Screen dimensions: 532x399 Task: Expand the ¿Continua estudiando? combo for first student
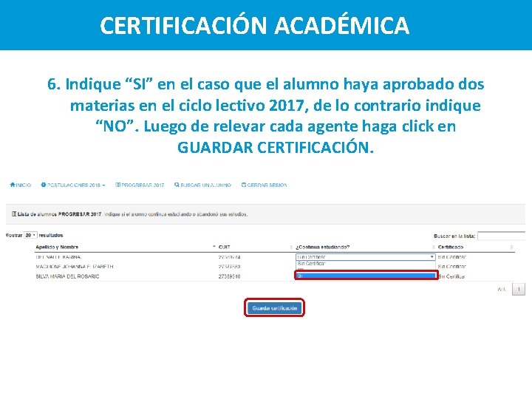[x=366, y=257]
